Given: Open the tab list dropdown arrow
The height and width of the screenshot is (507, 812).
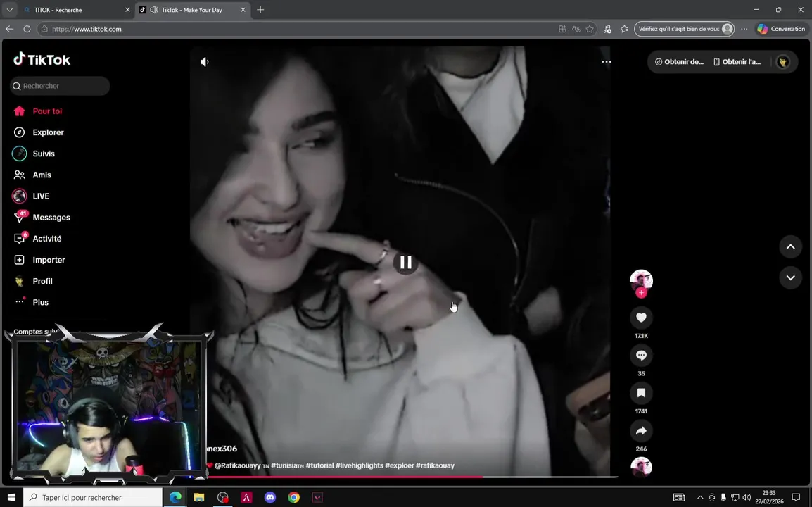Looking at the screenshot, I should [x=9, y=10].
